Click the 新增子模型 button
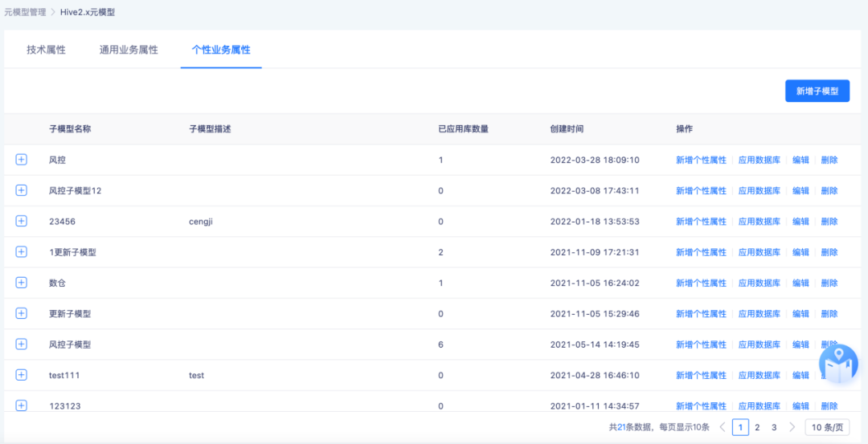 [817, 92]
